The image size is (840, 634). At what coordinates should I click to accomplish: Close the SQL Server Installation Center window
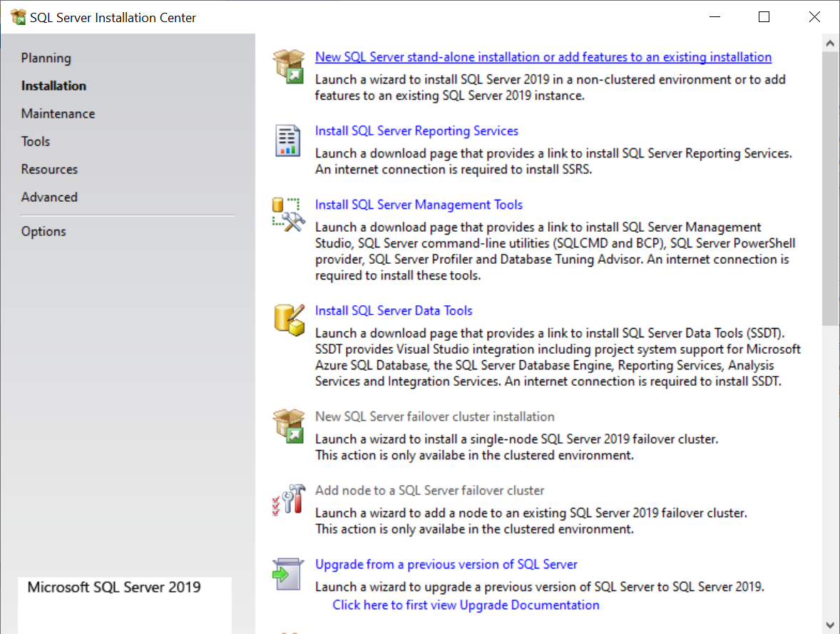[814, 17]
